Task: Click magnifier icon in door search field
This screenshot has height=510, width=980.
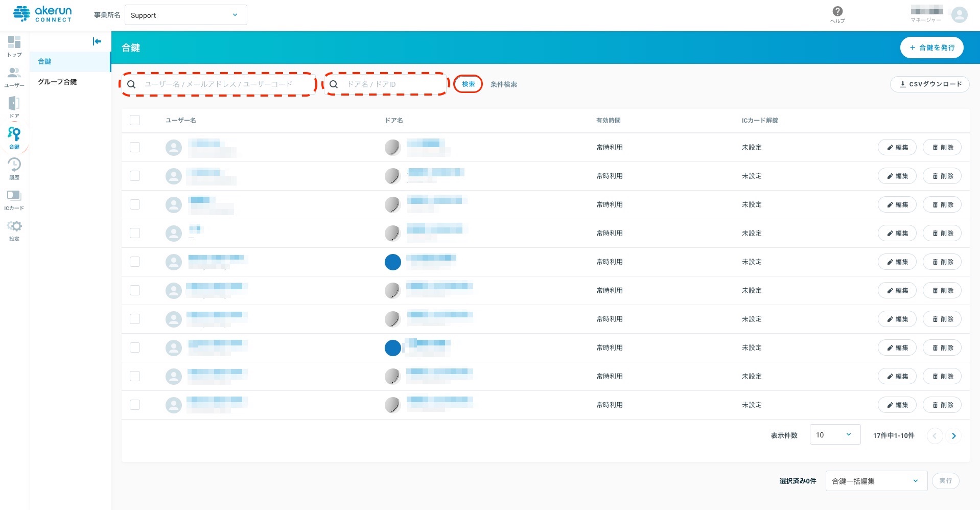Action: 334,84
